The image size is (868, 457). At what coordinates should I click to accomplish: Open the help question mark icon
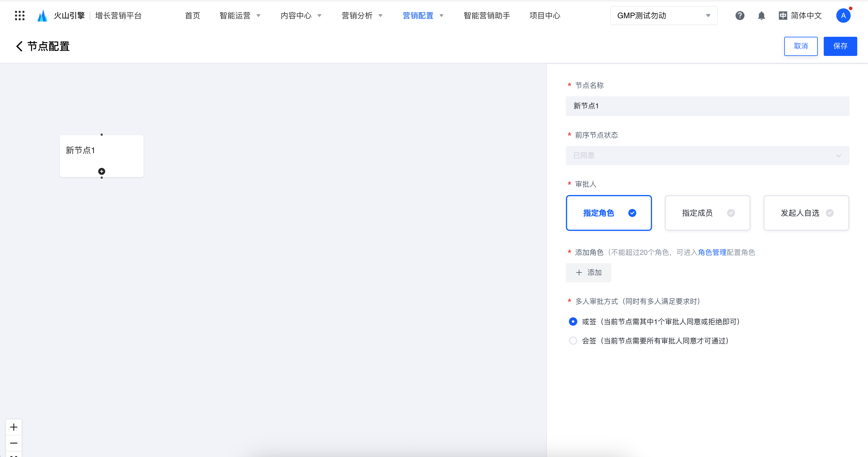click(x=740, y=16)
